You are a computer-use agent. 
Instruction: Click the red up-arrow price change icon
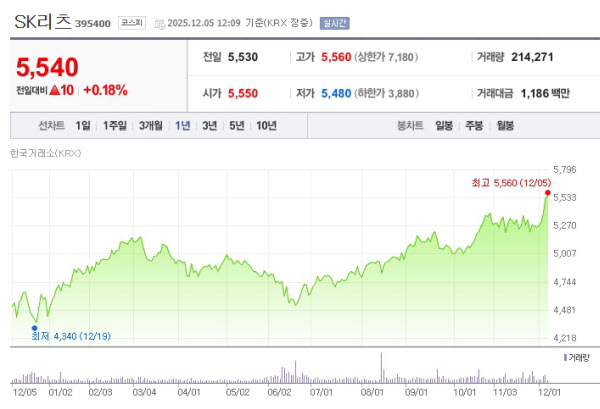pyautogui.click(x=54, y=90)
